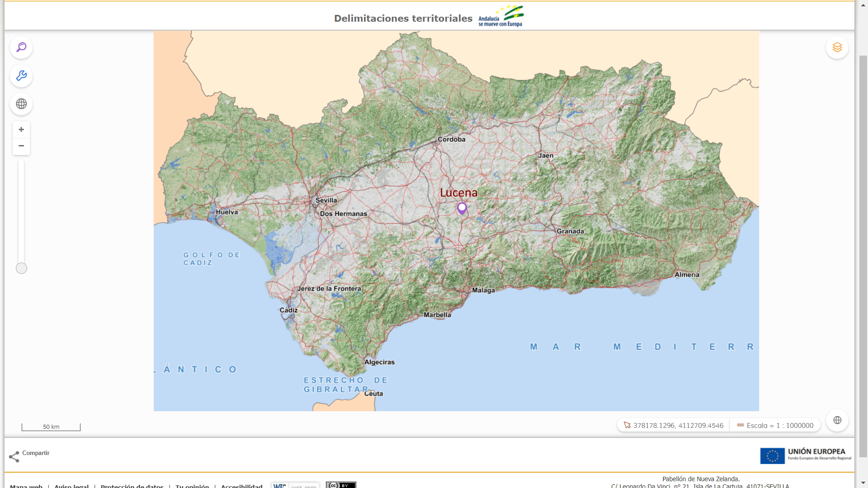Click the globe button at bottom right

[x=837, y=420]
